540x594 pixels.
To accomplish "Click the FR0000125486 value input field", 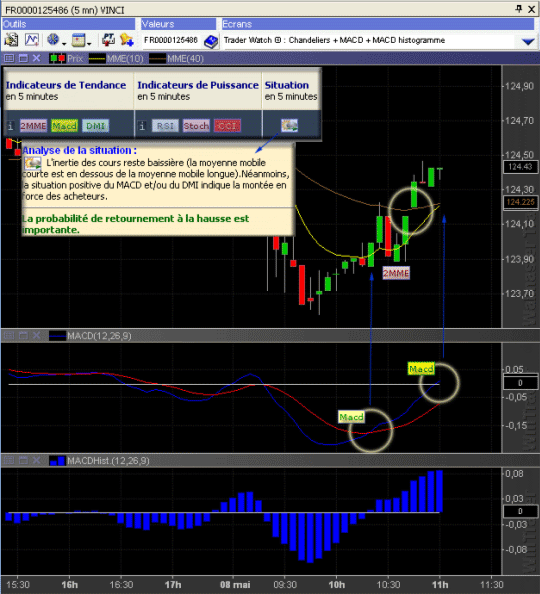I will click(x=171, y=40).
